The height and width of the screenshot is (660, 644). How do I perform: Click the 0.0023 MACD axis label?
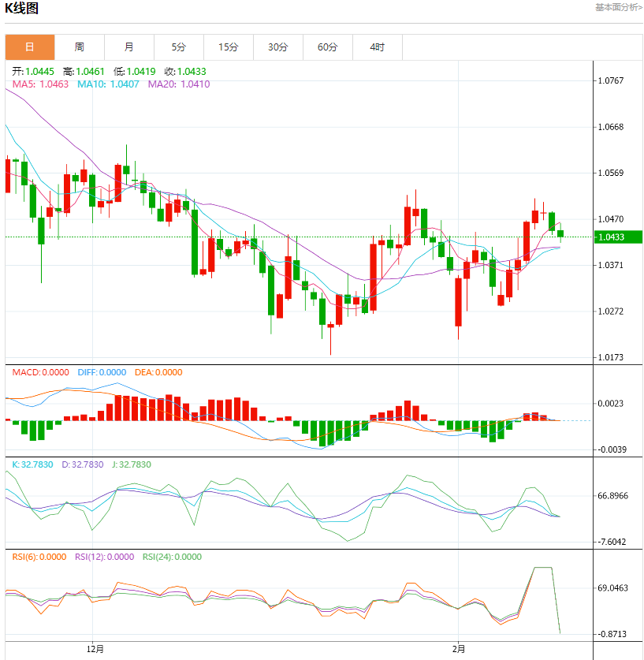(x=611, y=404)
